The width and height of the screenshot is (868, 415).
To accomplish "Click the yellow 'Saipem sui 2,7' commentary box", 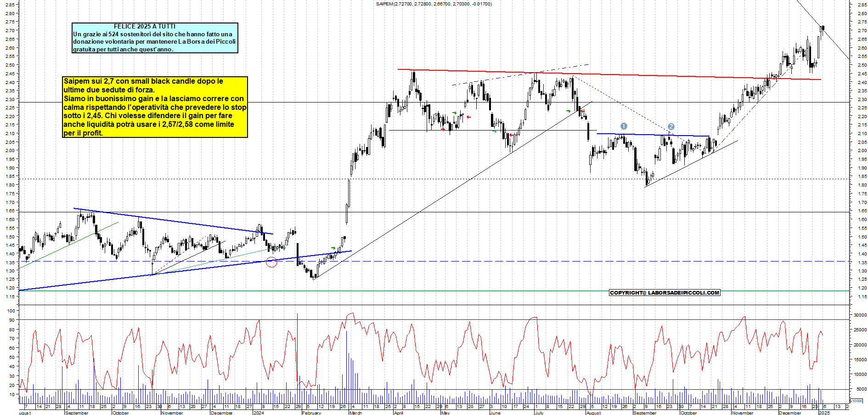I will click(x=155, y=107).
